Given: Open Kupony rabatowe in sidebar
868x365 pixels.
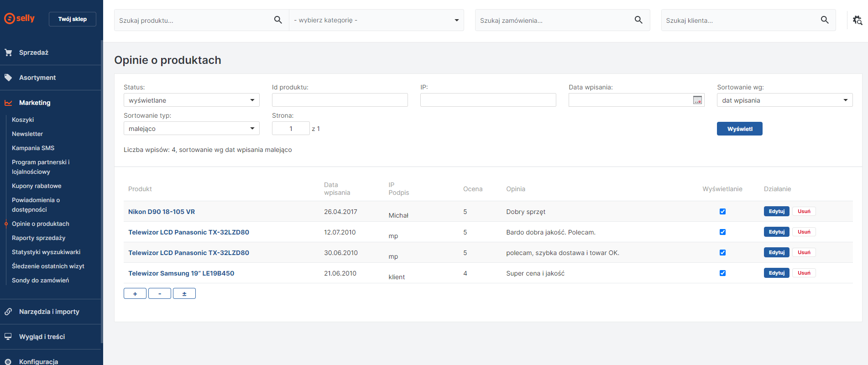Looking at the screenshot, I should pyautogui.click(x=37, y=186).
